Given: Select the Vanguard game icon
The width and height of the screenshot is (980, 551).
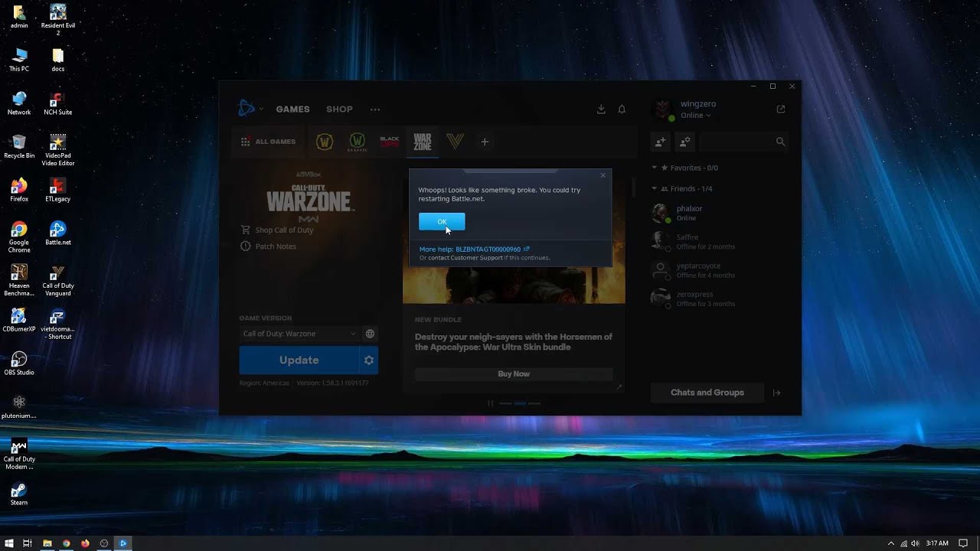Looking at the screenshot, I should click(x=455, y=142).
